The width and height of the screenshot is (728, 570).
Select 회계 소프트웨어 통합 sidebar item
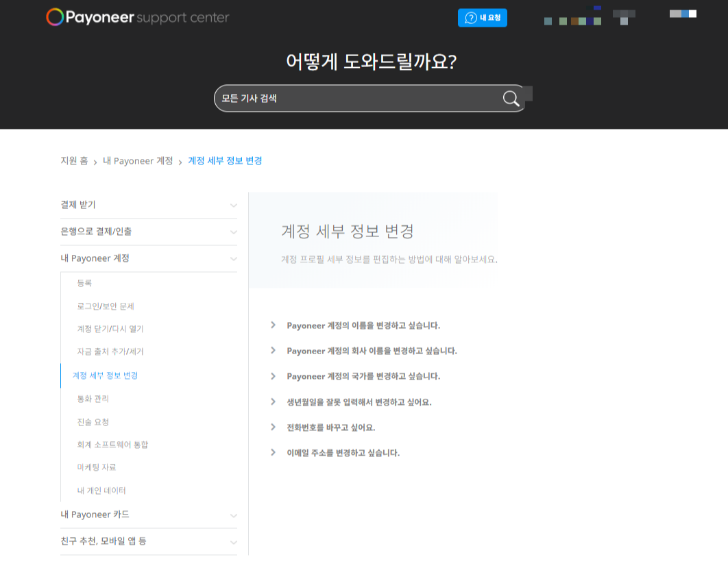[112, 445]
